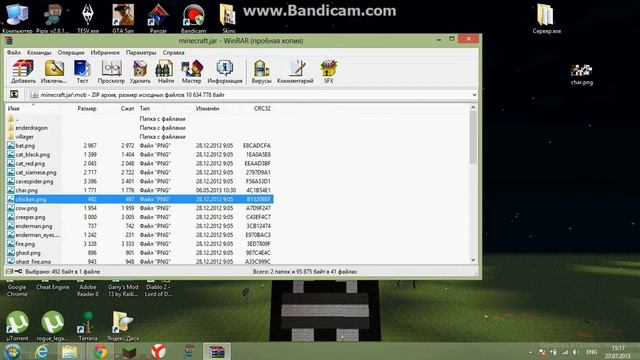The width and height of the screenshot is (640, 360).
Task: Run the Тест archive test tool
Action: [82, 71]
